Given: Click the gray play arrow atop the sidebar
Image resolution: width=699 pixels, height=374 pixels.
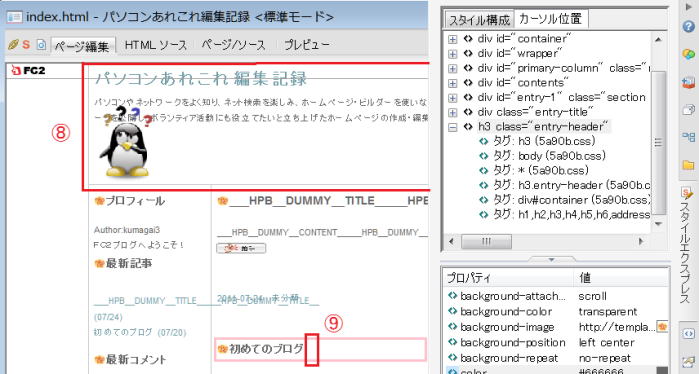Looking at the screenshot, I should [x=689, y=7].
